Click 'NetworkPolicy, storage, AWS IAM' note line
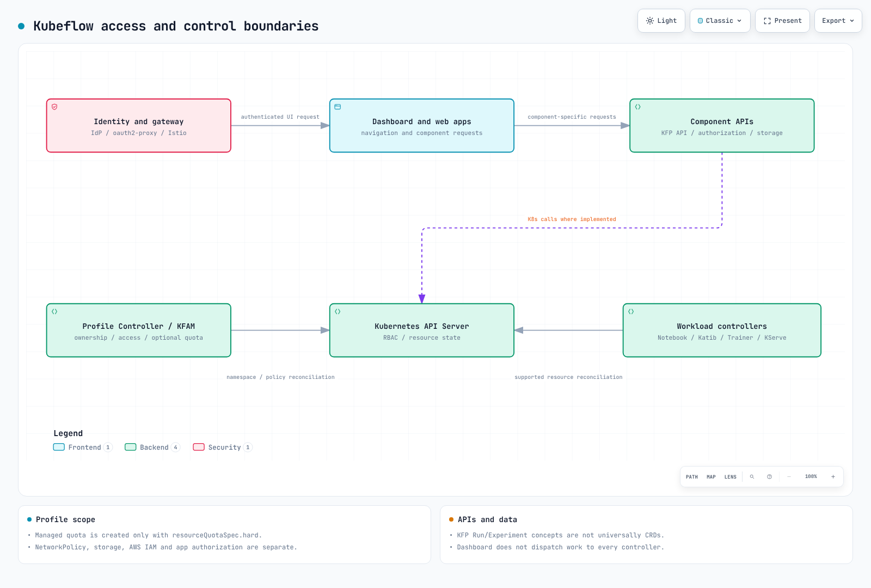The image size is (871, 588). (x=166, y=547)
